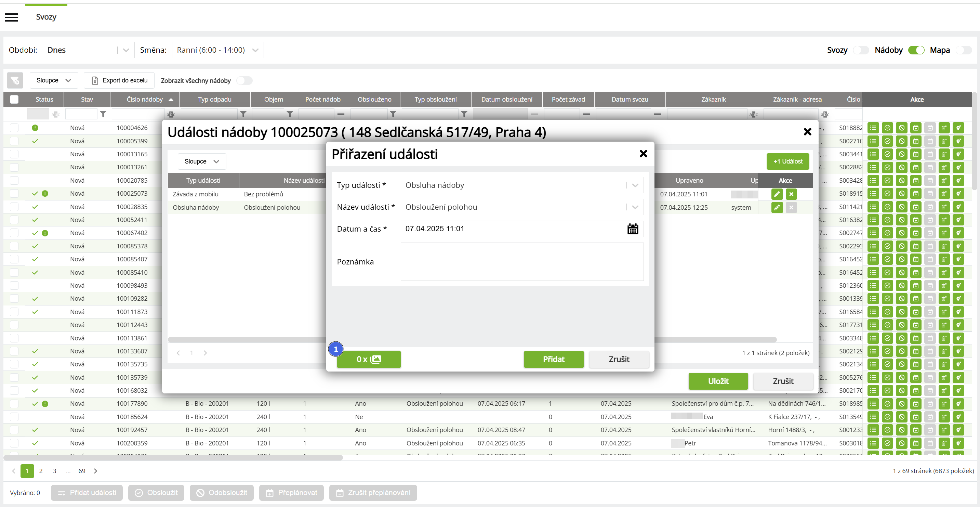Check the checkbox for container 100004626
The height and width of the screenshot is (507, 980).
14,128
